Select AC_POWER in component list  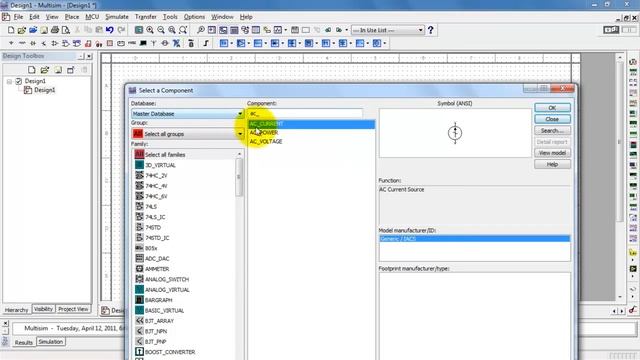264,133
